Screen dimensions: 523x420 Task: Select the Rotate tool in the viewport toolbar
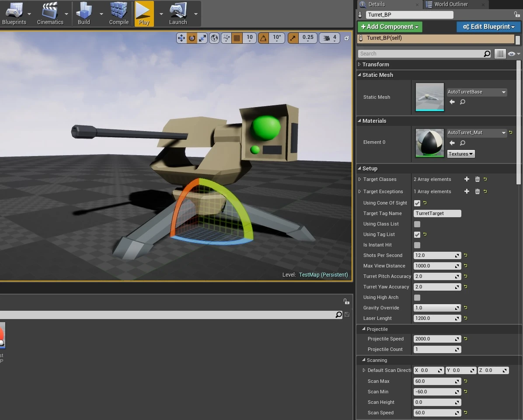pyautogui.click(x=192, y=38)
